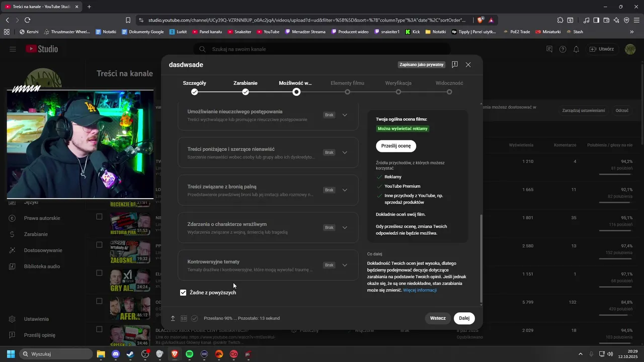Click the browser address bar URL

point(307,20)
